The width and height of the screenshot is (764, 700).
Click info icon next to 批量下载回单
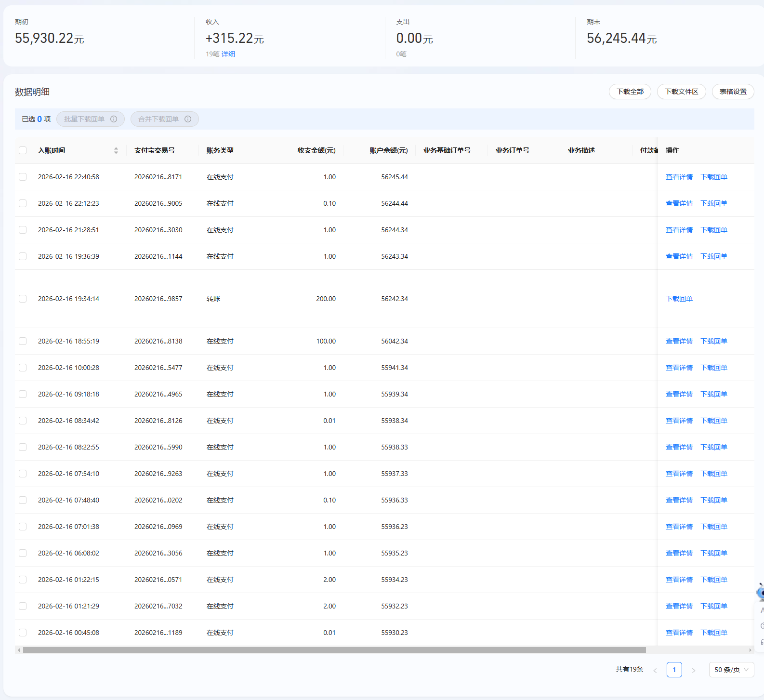114,119
